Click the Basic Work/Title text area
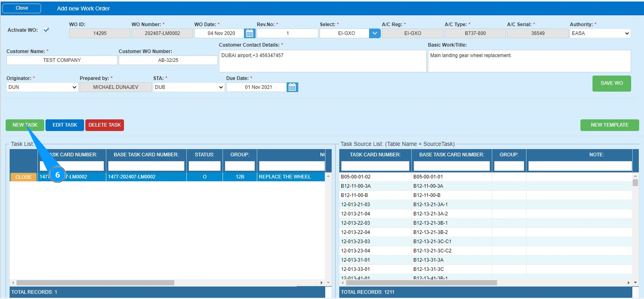The width and height of the screenshot is (644, 299). (x=529, y=61)
